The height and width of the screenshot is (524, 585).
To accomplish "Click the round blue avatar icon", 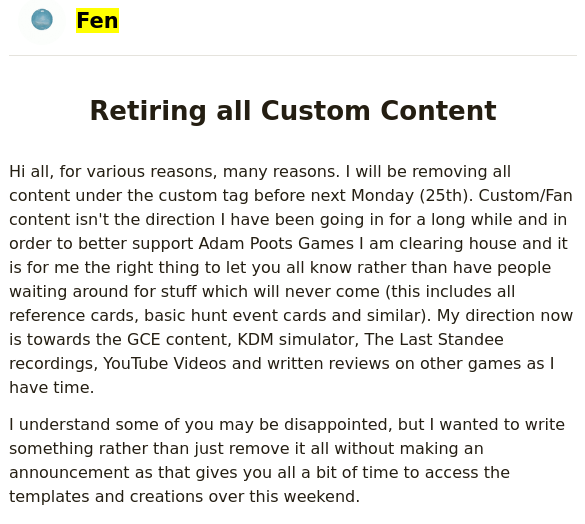I will point(42,20).
